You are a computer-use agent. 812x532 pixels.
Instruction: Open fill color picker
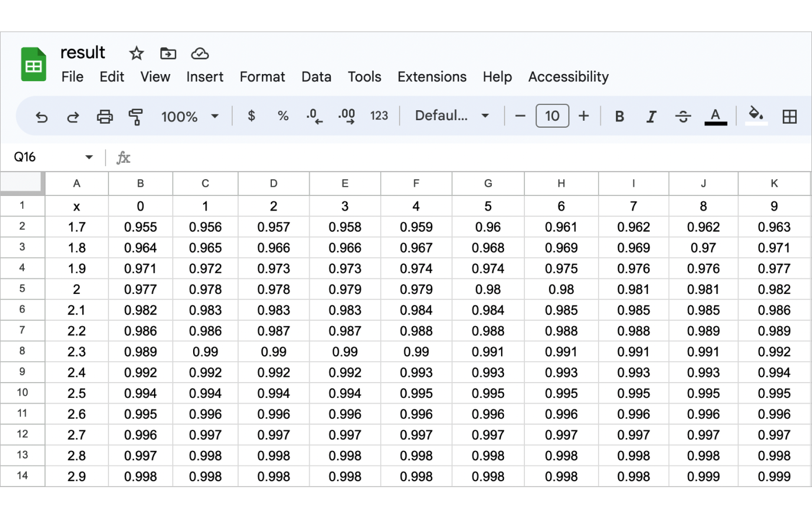pos(756,116)
